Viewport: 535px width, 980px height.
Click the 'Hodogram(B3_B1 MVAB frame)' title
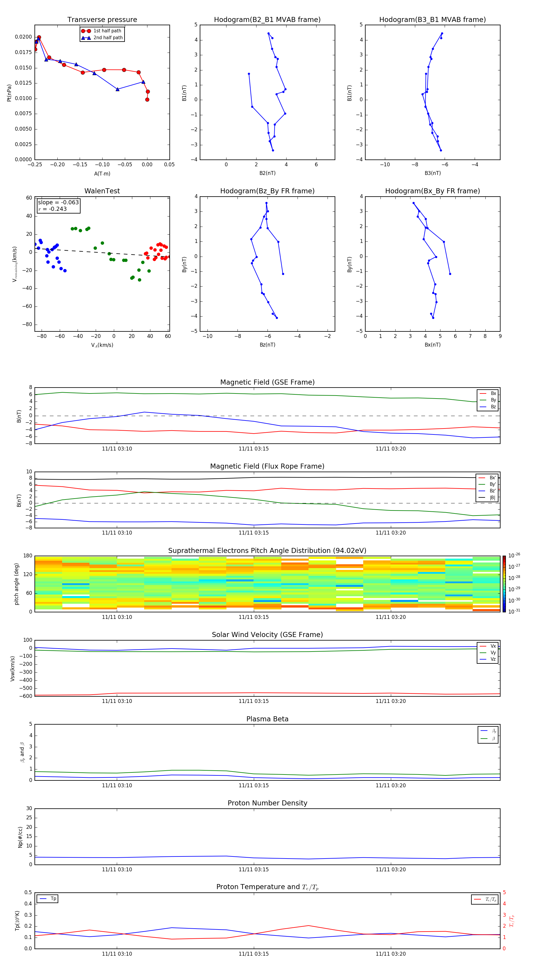coord(432,20)
